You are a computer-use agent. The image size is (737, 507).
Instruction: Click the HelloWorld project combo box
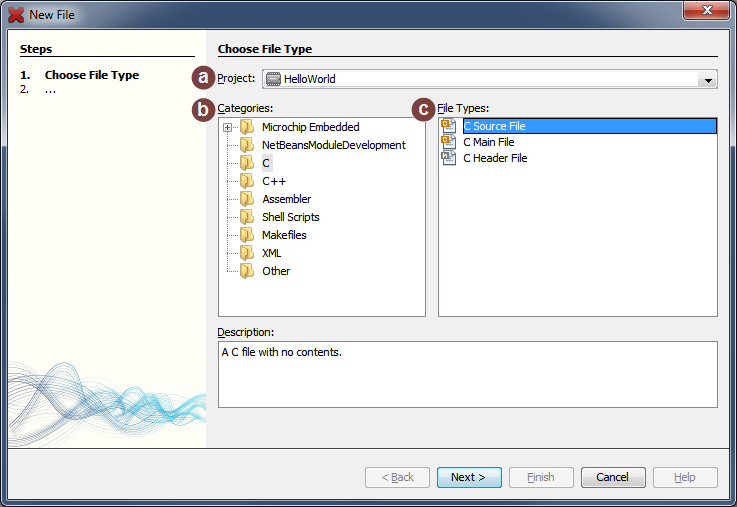(480, 80)
